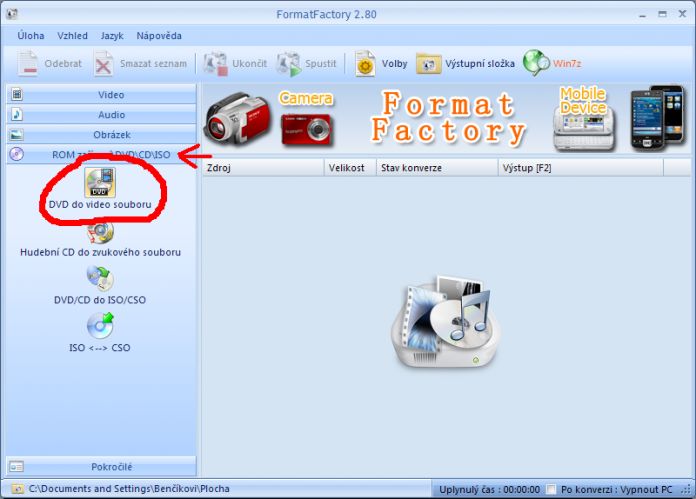Click Uplynulý čas : 00:00:00 status text
The image size is (696, 499).
(x=490, y=489)
